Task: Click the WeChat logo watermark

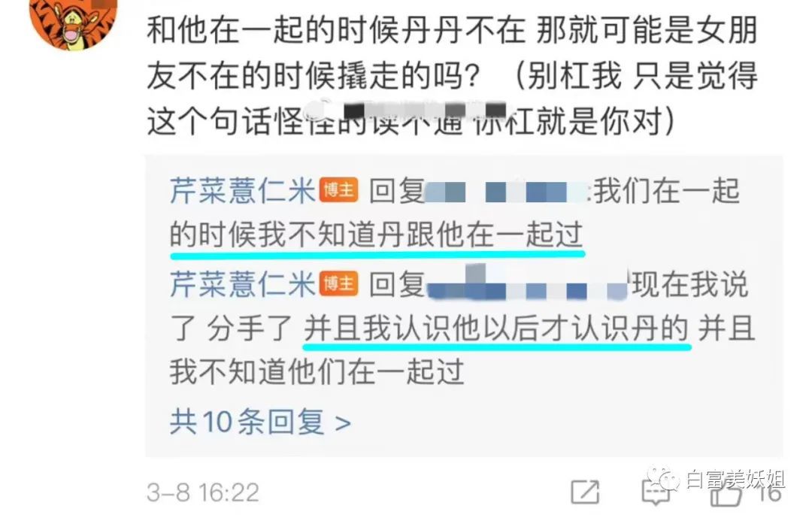Action: pyautogui.click(x=663, y=479)
